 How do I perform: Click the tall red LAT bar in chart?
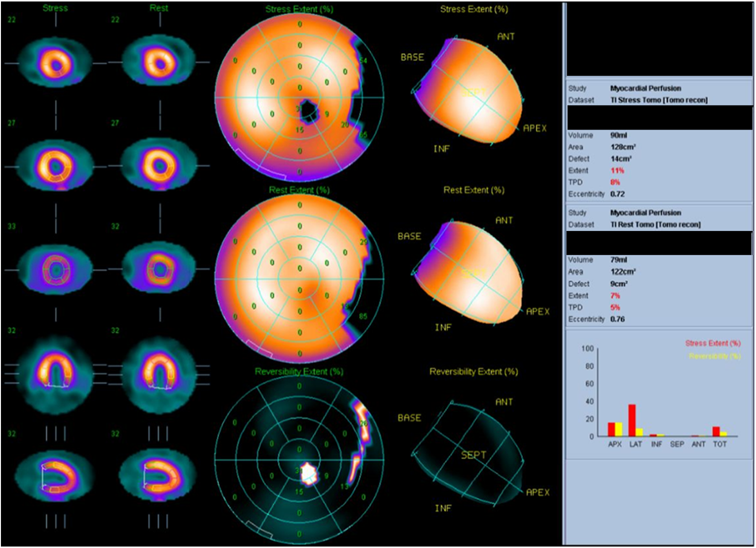632,420
